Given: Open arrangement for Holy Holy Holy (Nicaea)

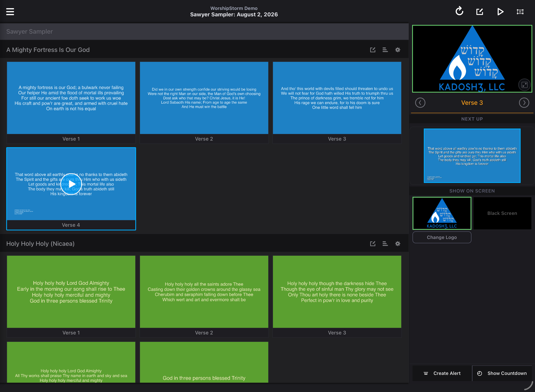Looking at the screenshot, I should coord(385,244).
